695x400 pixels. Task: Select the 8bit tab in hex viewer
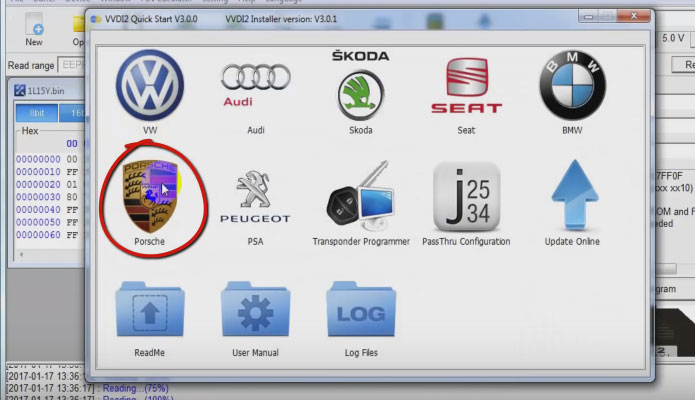pos(36,113)
